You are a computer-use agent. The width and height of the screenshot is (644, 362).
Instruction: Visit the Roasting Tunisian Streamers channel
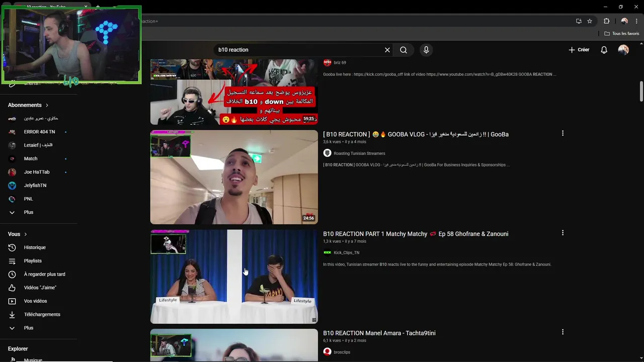click(359, 153)
